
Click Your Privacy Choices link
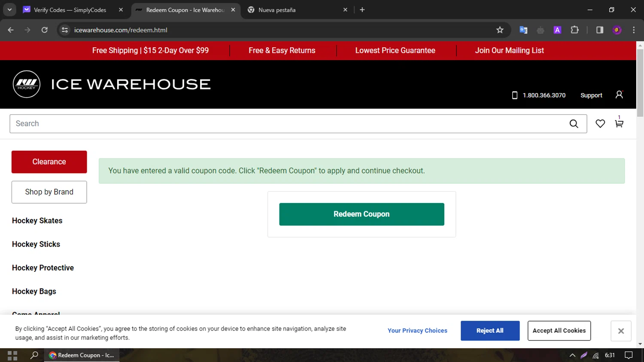(417, 331)
